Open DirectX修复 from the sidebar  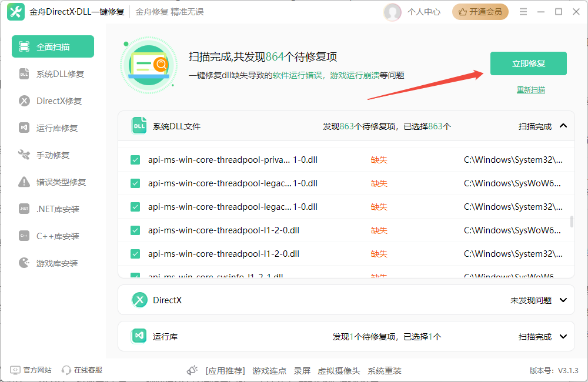coord(53,101)
